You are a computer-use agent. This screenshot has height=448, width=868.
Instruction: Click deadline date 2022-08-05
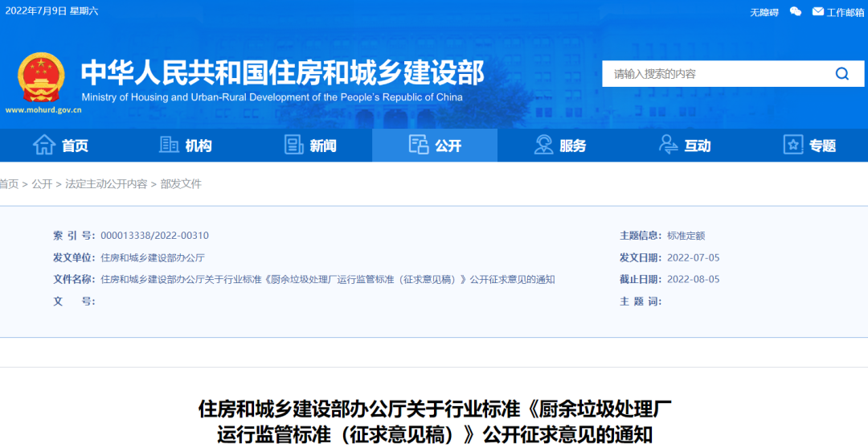click(x=694, y=280)
